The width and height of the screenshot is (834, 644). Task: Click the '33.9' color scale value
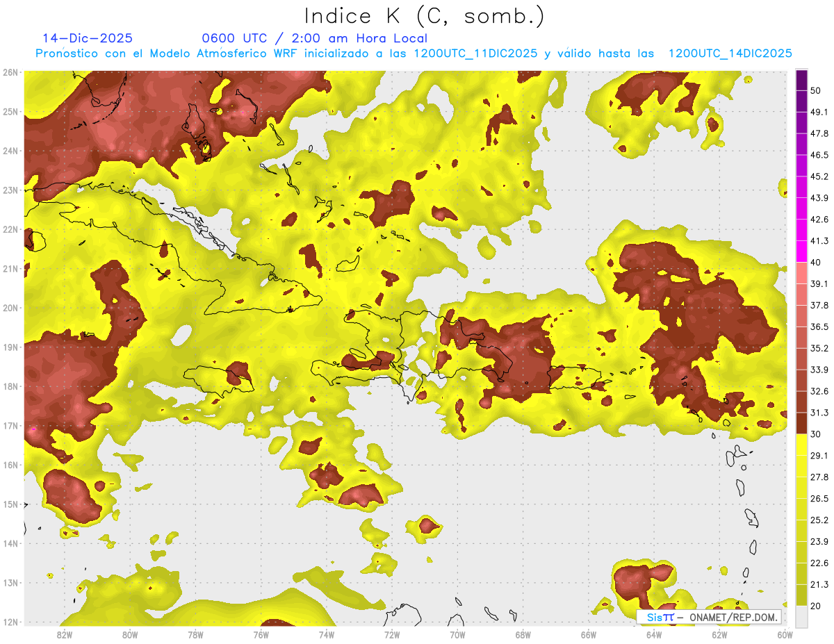coord(819,370)
